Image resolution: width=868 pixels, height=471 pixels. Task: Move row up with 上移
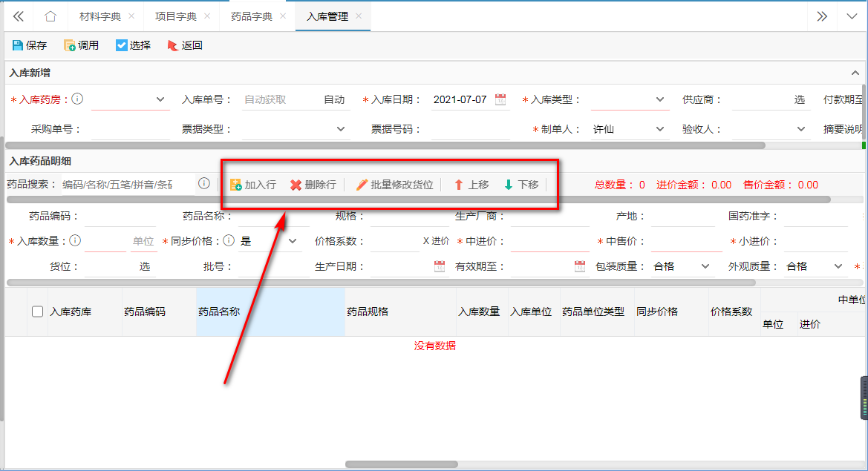(x=459, y=185)
